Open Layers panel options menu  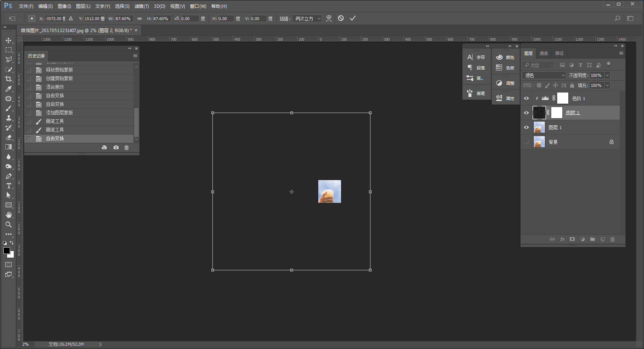(621, 53)
